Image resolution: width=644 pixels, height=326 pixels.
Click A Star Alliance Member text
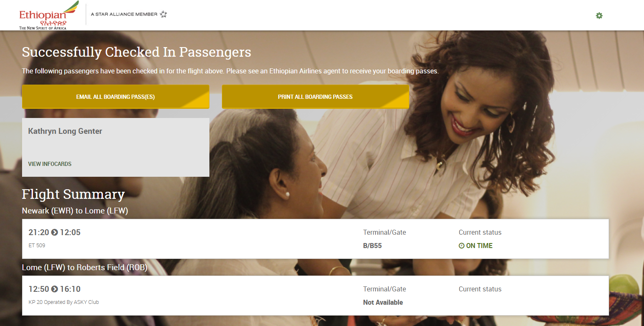point(124,14)
